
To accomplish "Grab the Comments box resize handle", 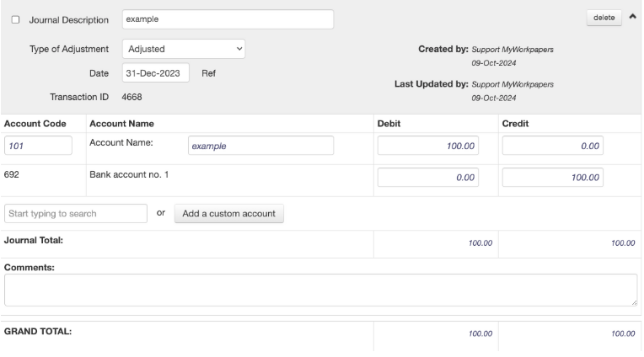I will (634, 301).
